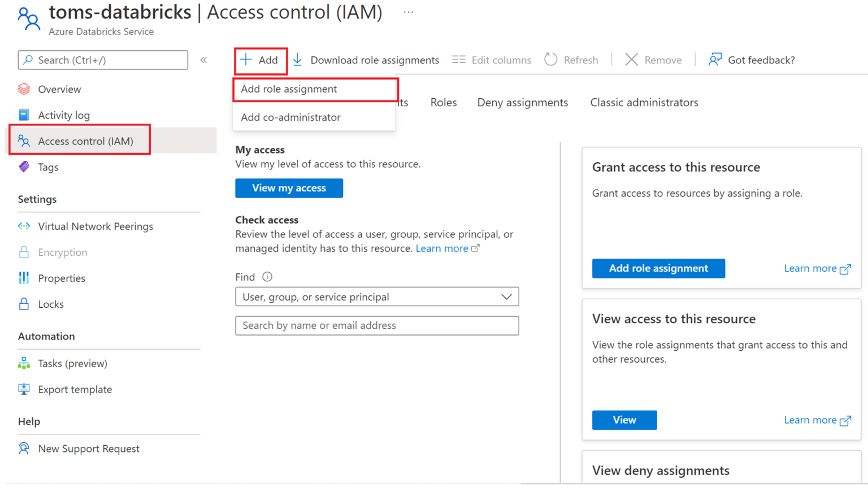This screenshot has height=488, width=868.
Task: Open Virtual Network Peerings settings
Action: coord(24,226)
